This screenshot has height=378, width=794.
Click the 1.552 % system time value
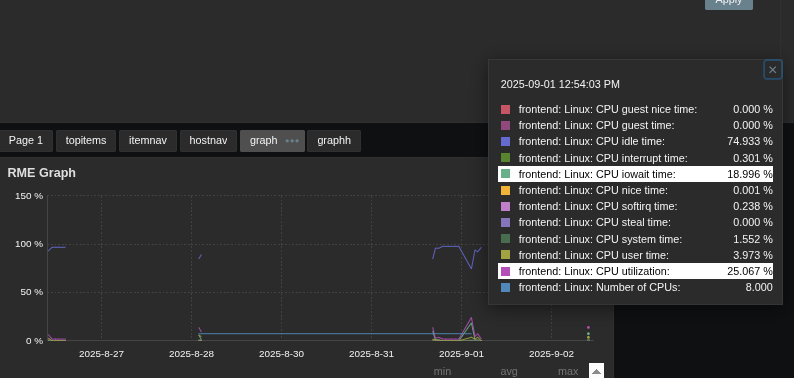[752, 239]
